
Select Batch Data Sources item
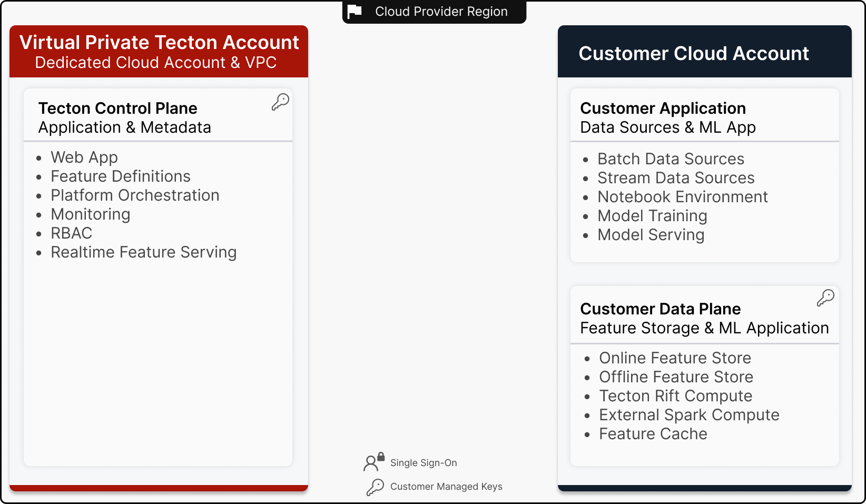point(671,159)
